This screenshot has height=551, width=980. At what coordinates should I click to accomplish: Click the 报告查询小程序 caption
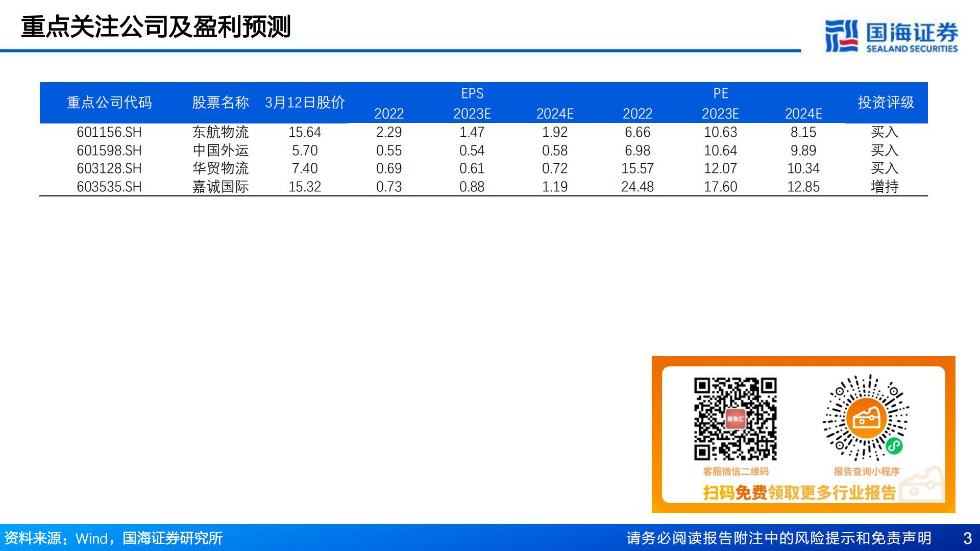click(x=867, y=471)
